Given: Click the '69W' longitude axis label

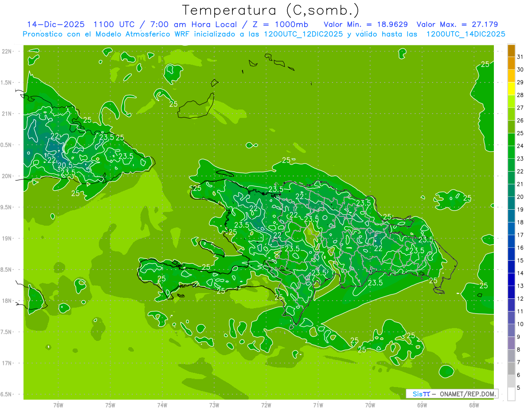Looking at the screenshot, I should [x=422, y=405].
